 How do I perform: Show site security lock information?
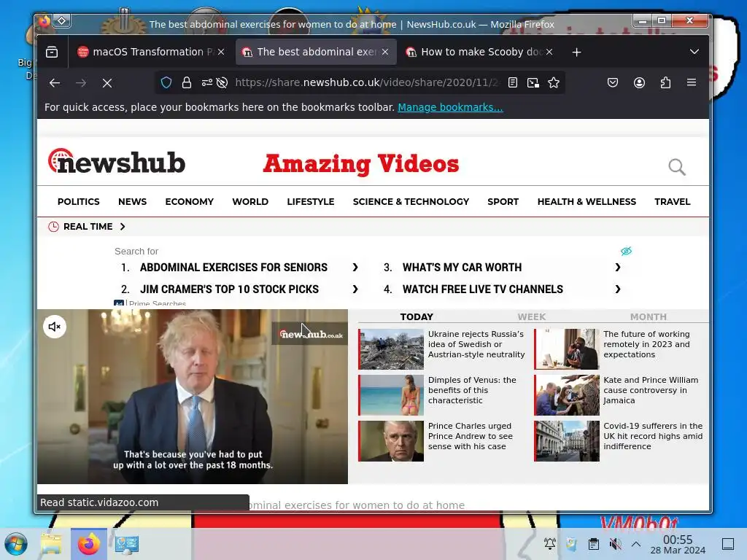187,83
